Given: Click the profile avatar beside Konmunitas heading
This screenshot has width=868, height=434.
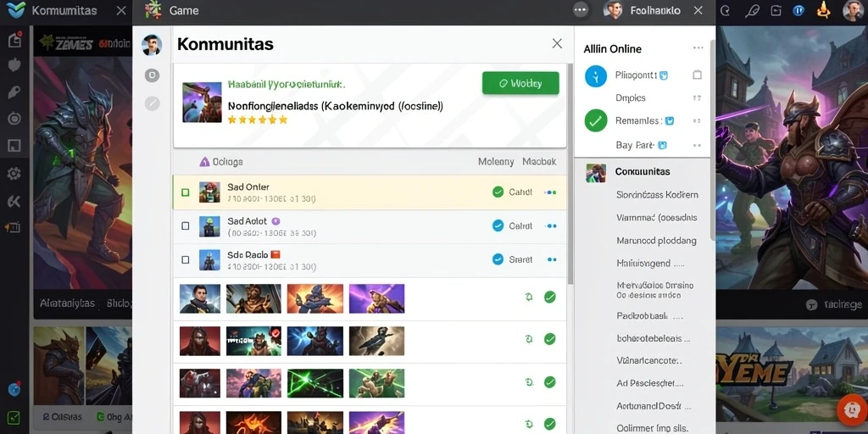Looking at the screenshot, I should tap(151, 45).
